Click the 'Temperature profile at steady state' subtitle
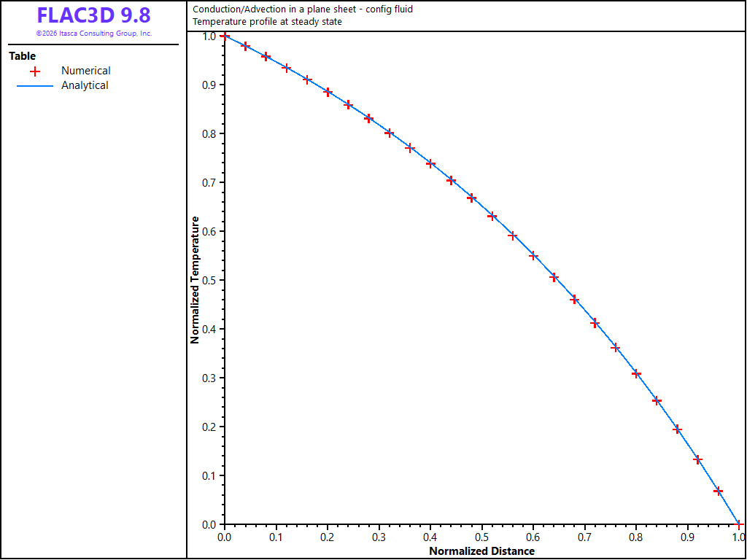 [267, 22]
